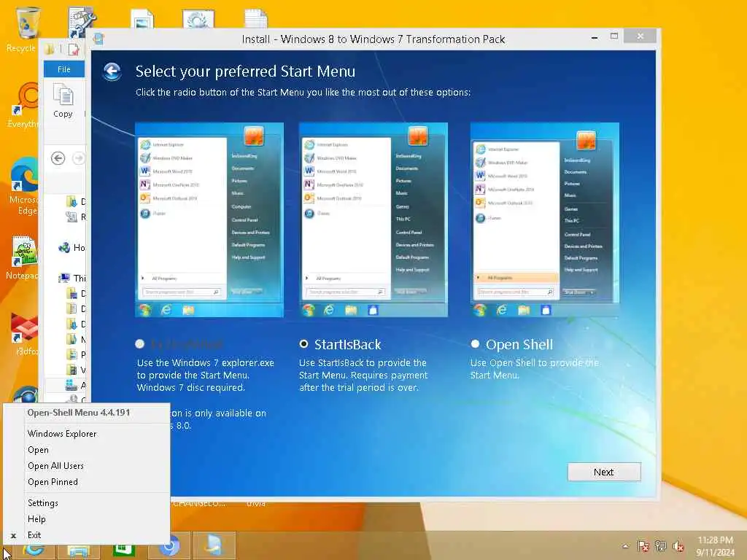Select the red box desktop shortcut

point(24,333)
